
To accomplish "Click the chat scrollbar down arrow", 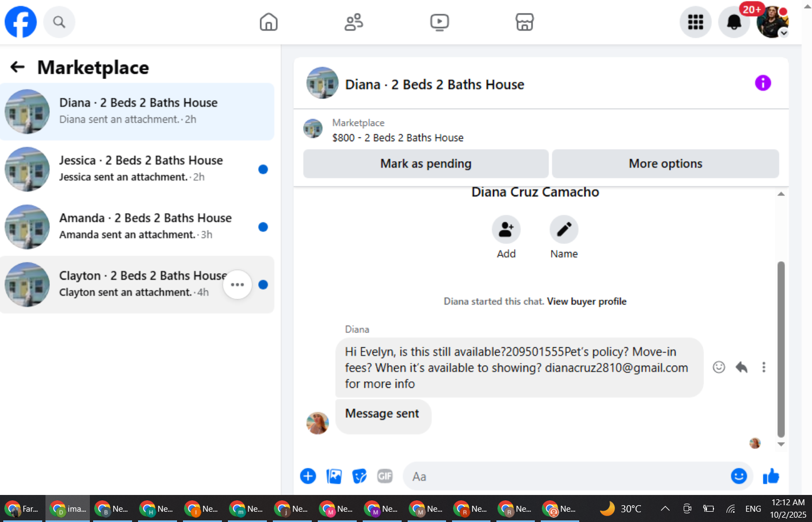I will click(x=781, y=444).
